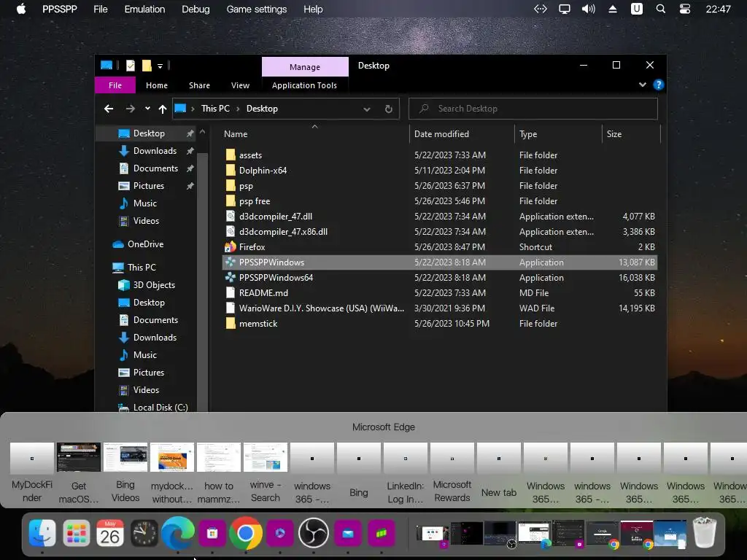The width and height of the screenshot is (747, 560).
Task: Select Downloads under Quick access
Action: coord(155,151)
